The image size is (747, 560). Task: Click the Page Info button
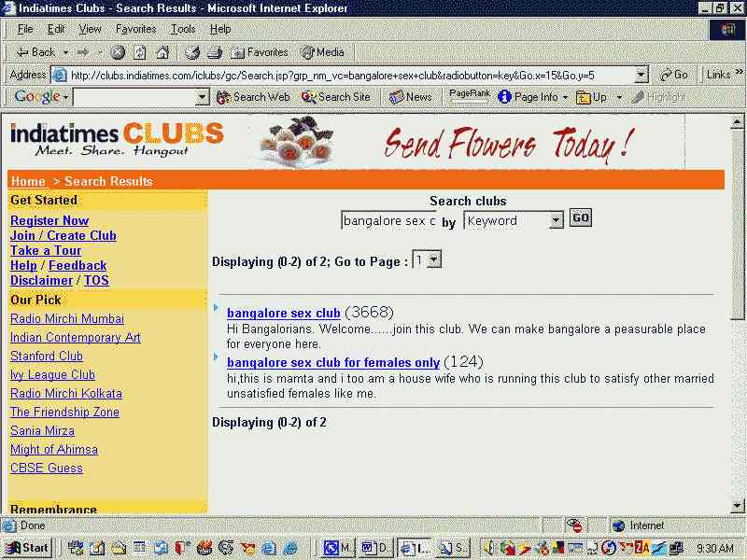pyautogui.click(x=528, y=97)
